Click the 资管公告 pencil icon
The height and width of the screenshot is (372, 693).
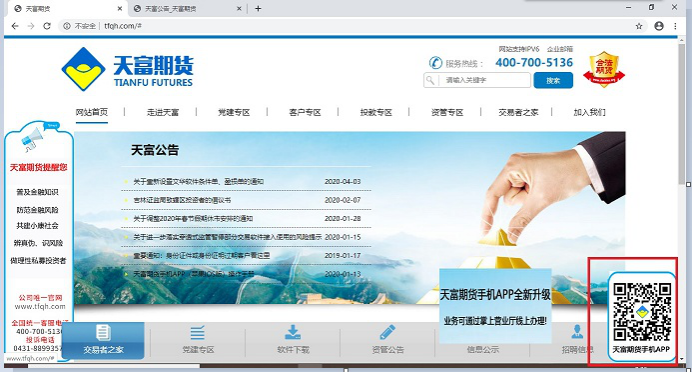(388, 333)
